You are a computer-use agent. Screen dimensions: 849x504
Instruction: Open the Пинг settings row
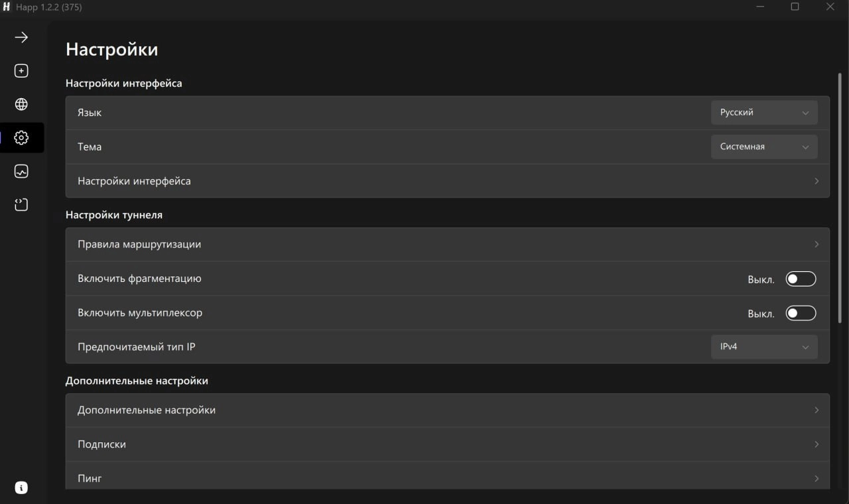(447, 477)
